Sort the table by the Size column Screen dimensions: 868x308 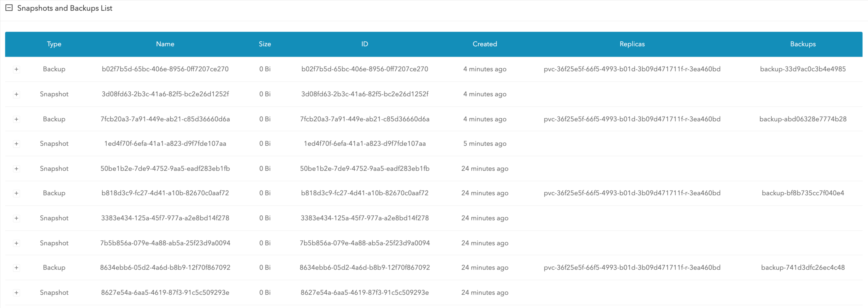pyautogui.click(x=265, y=44)
